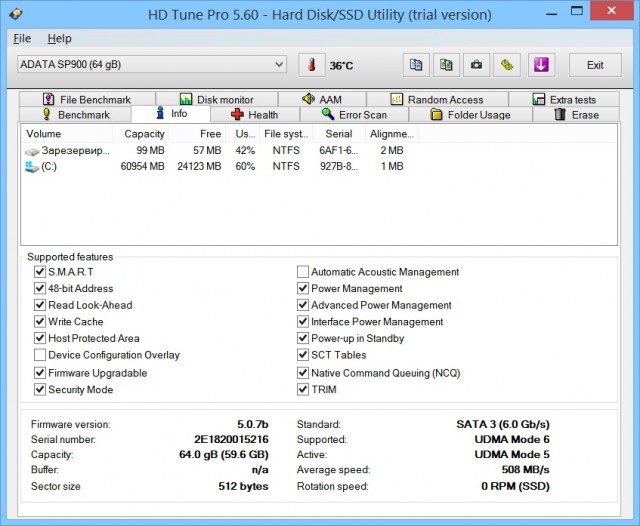Toggle the Host Protected Area checkbox
This screenshot has width=640, height=526.
pos(40,338)
